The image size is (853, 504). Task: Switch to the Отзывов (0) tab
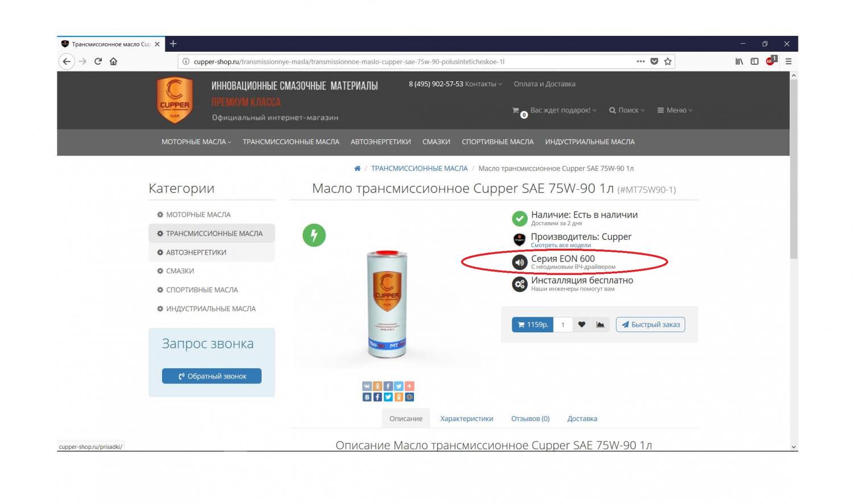530,419
